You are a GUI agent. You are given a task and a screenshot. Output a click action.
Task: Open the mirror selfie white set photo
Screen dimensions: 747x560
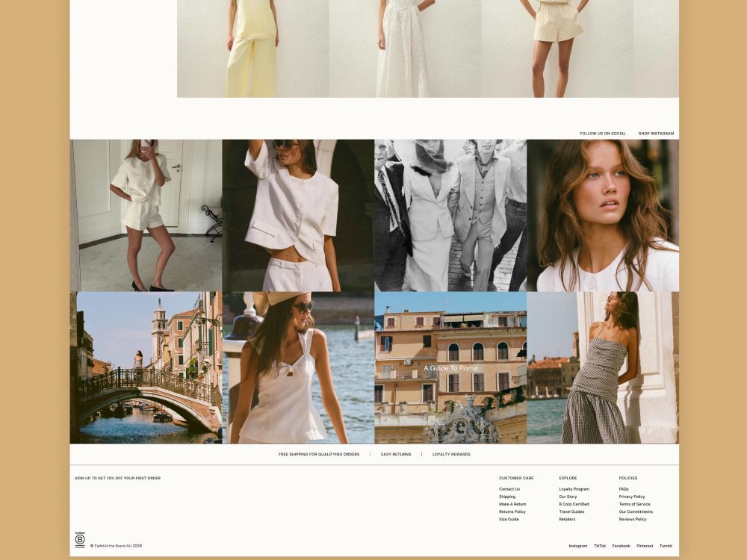[x=146, y=215]
